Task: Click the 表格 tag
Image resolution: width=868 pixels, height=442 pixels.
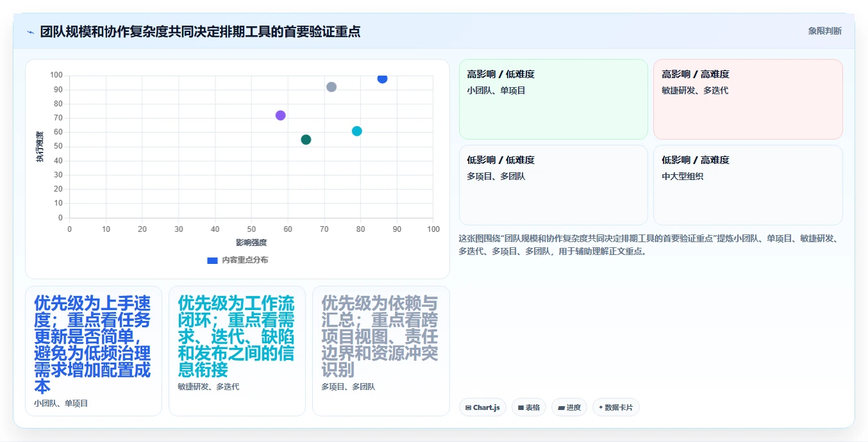Action: pos(529,407)
